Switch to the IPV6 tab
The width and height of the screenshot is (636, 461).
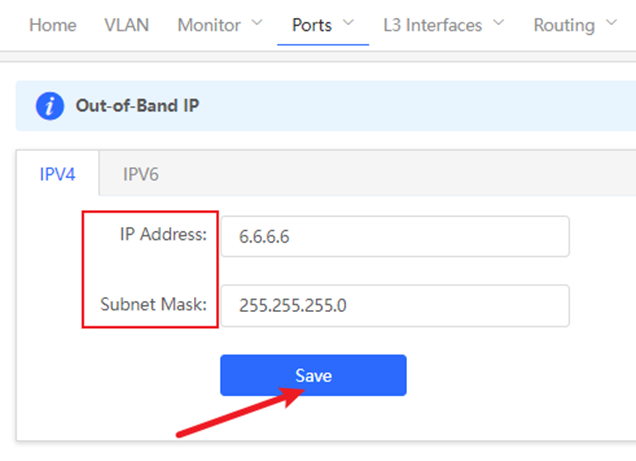click(141, 173)
